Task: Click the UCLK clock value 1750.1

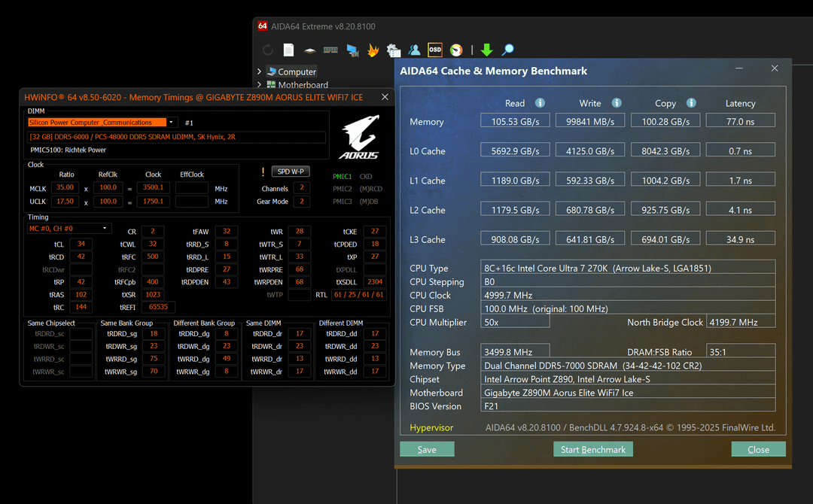Action: coord(154,201)
